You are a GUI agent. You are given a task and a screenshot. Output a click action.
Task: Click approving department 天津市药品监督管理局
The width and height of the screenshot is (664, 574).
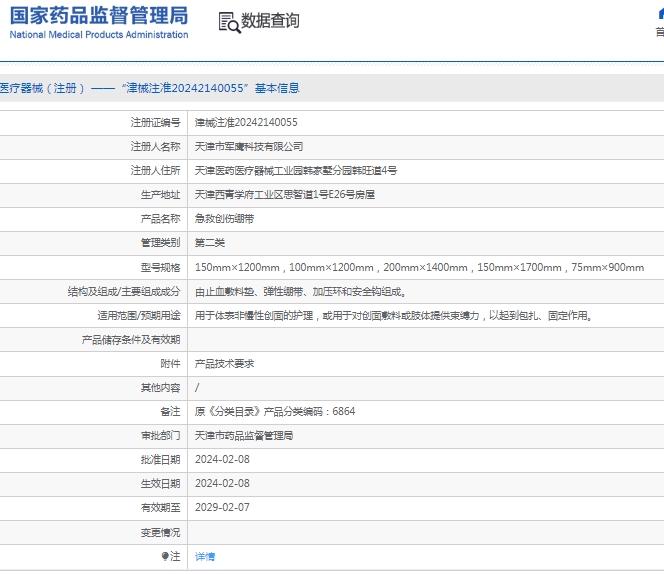point(243,436)
